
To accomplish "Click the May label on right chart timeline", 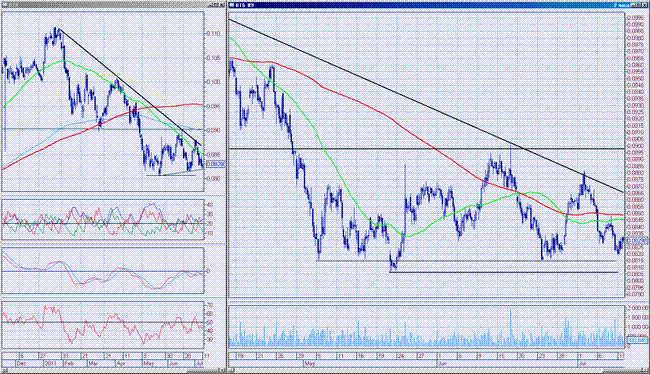I will coord(309,363).
